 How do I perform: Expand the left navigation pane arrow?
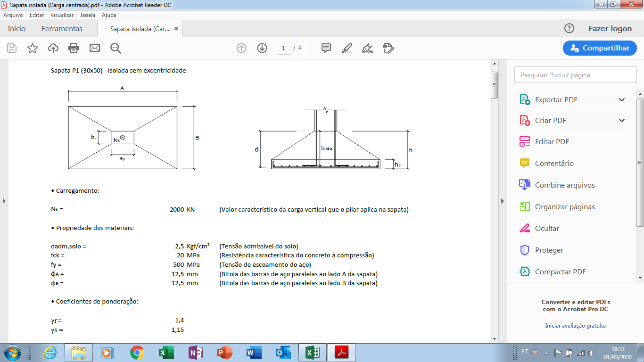coord(4,201)
